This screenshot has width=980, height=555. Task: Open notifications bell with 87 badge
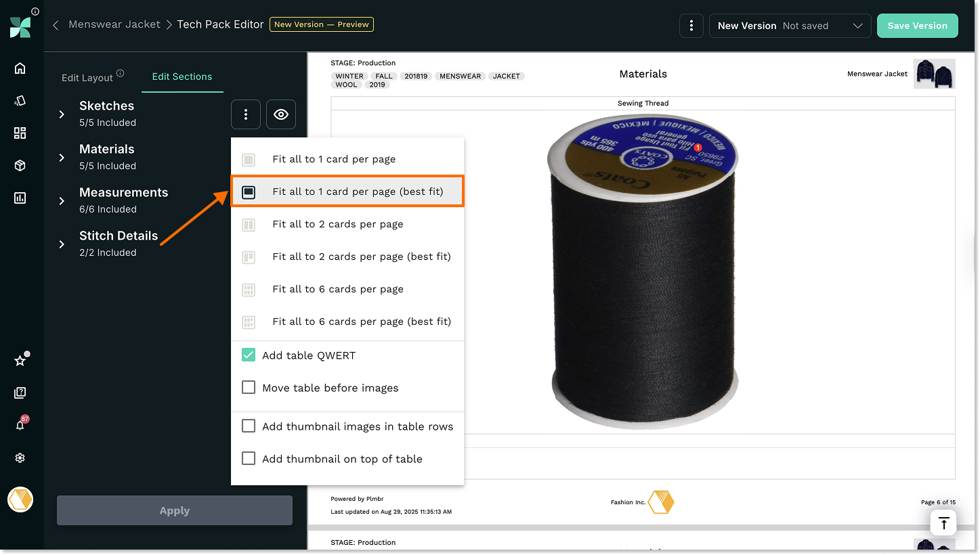tap(20, 425)
